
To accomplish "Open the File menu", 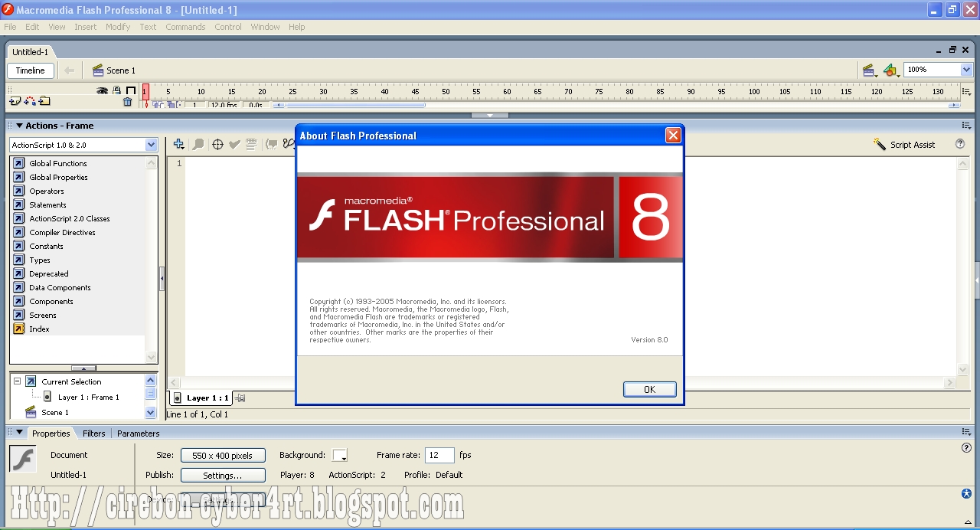I will point(10,27).
